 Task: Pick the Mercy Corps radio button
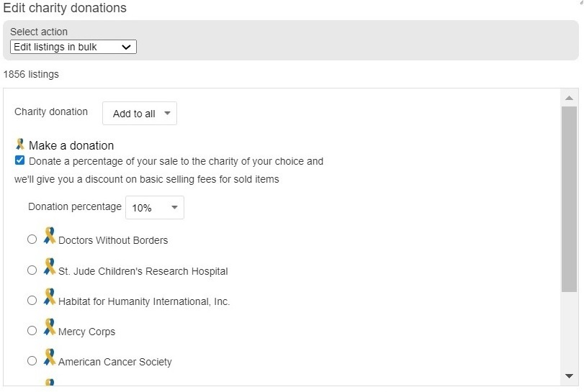[32, 330]
